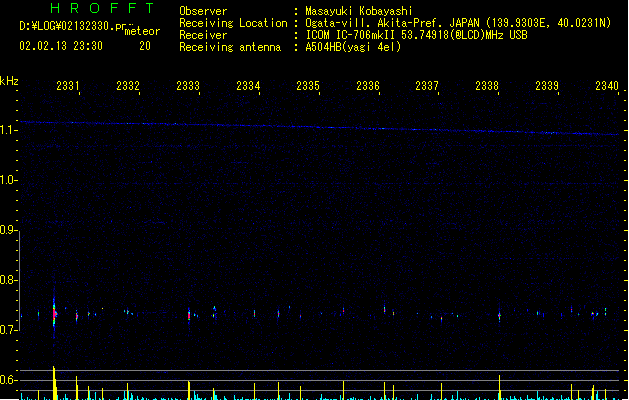Click the 0.9 kHz frequency label

point(9,230)
